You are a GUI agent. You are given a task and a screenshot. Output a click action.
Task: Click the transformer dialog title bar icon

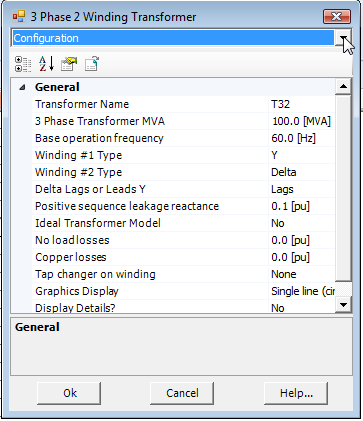[x=19, y=17]
